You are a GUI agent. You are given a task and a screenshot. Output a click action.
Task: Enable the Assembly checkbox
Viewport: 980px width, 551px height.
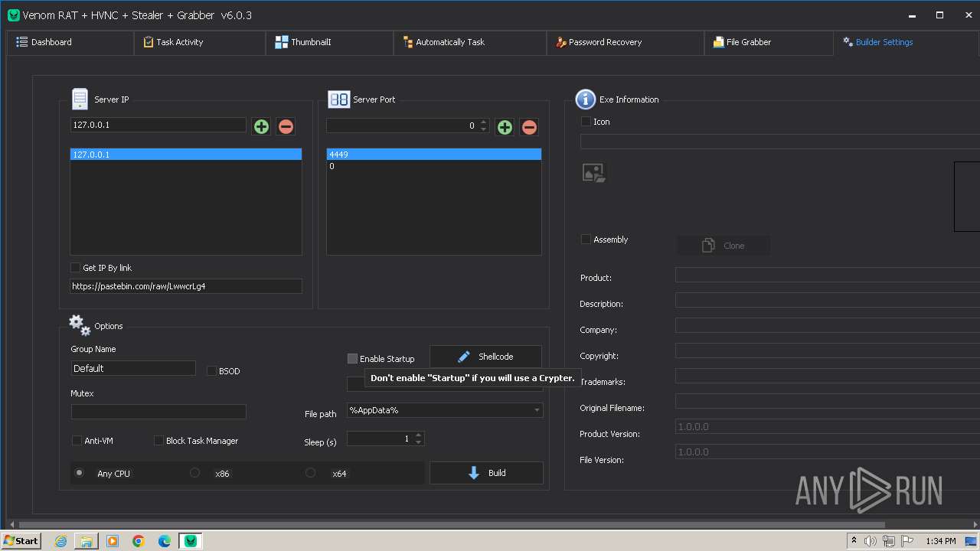pos(586,239)
